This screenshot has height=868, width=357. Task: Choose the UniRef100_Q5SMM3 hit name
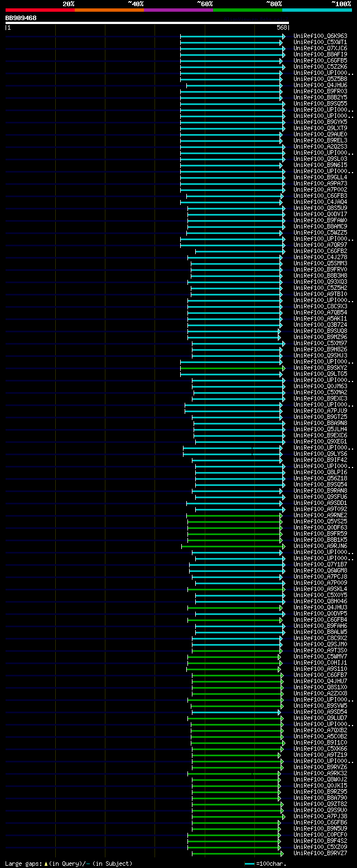point(320,264)
